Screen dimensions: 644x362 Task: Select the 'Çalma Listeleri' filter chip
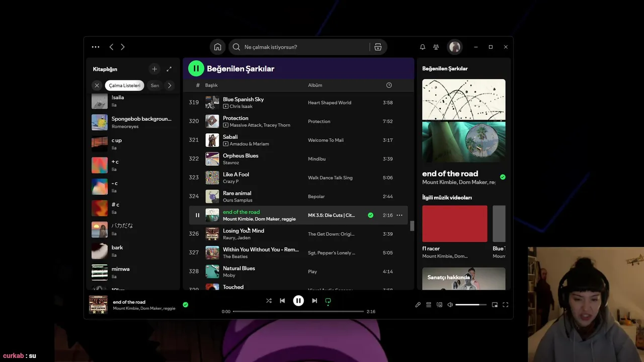(x=125, y=85)
